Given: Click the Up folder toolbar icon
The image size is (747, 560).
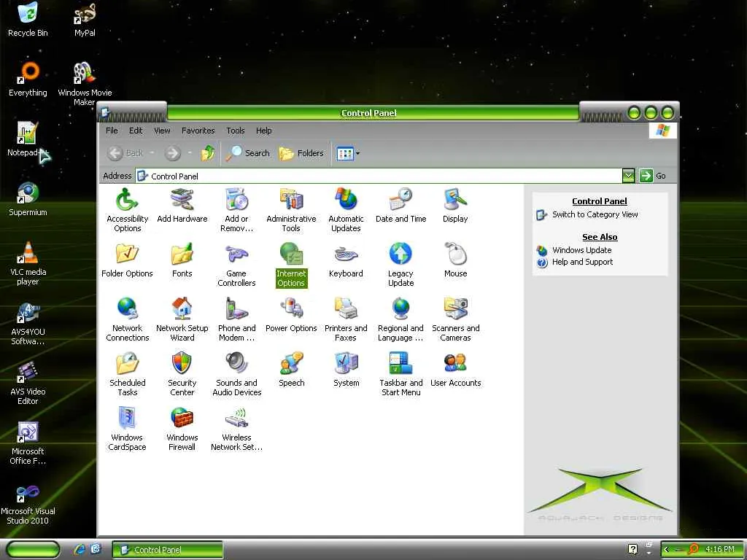Looking at the screenshot, I should (x=208, y=153).
